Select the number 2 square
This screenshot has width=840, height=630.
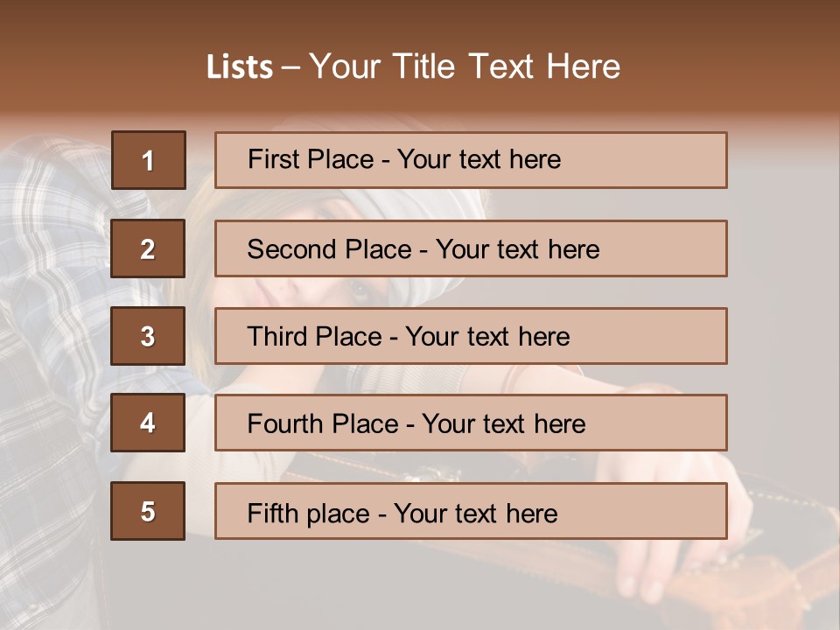[148, 248]
